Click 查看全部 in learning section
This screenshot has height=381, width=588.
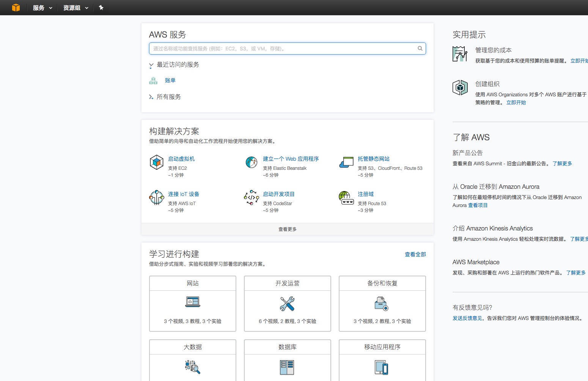(415, 254)
